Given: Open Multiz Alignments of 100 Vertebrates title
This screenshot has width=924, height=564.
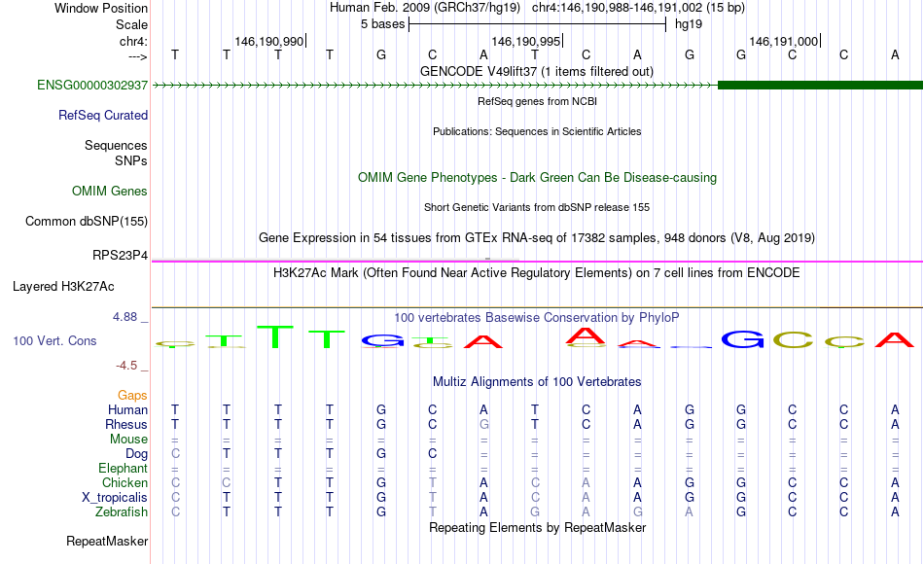Looking at the screenshot, I should click(x=537, y=382).
